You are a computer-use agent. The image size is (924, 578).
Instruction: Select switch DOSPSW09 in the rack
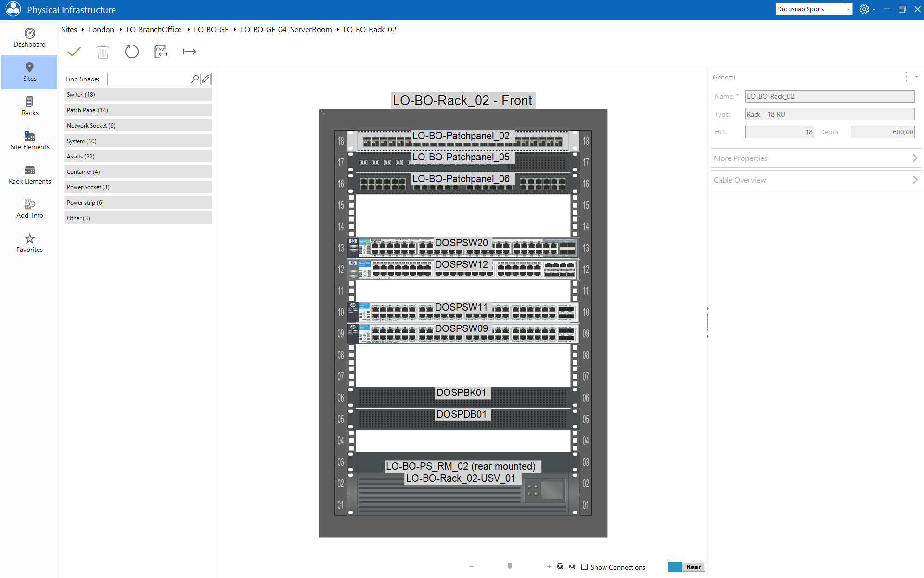(463, 333)
